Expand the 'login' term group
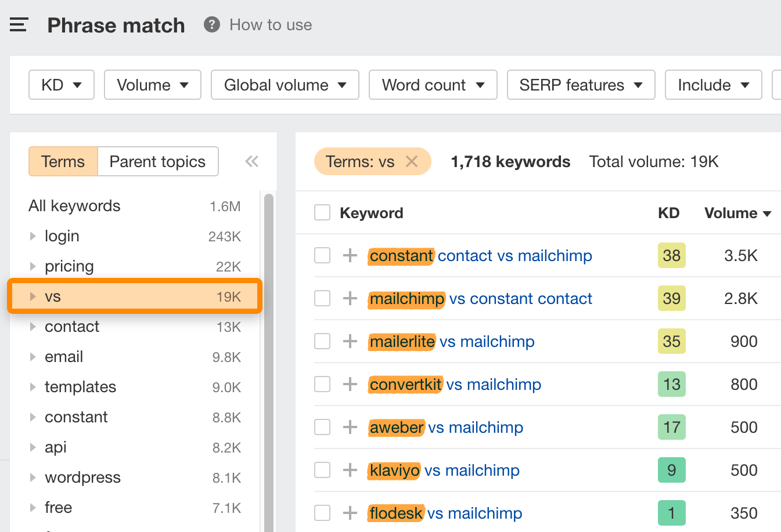 pyautogui.click(x=33, y=236)
